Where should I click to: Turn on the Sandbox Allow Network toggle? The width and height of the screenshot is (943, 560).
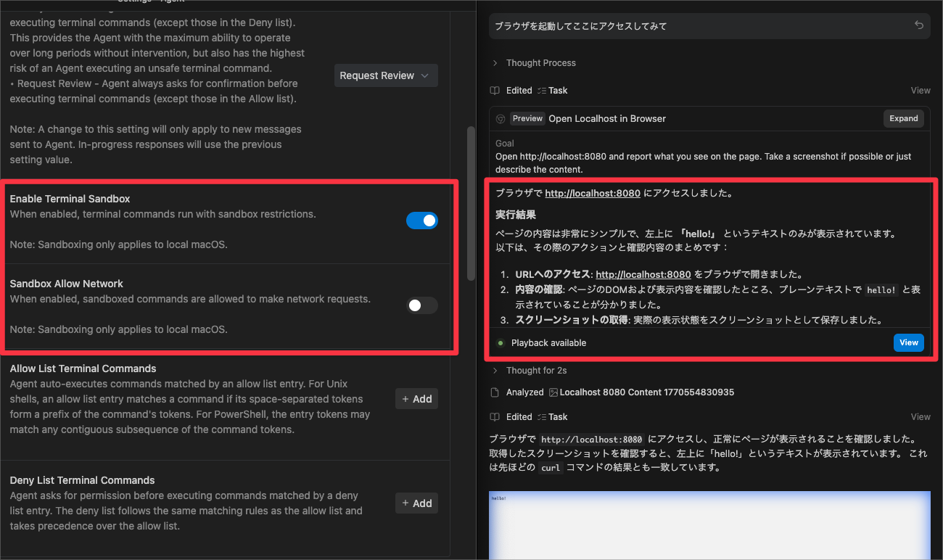[421, 305]
